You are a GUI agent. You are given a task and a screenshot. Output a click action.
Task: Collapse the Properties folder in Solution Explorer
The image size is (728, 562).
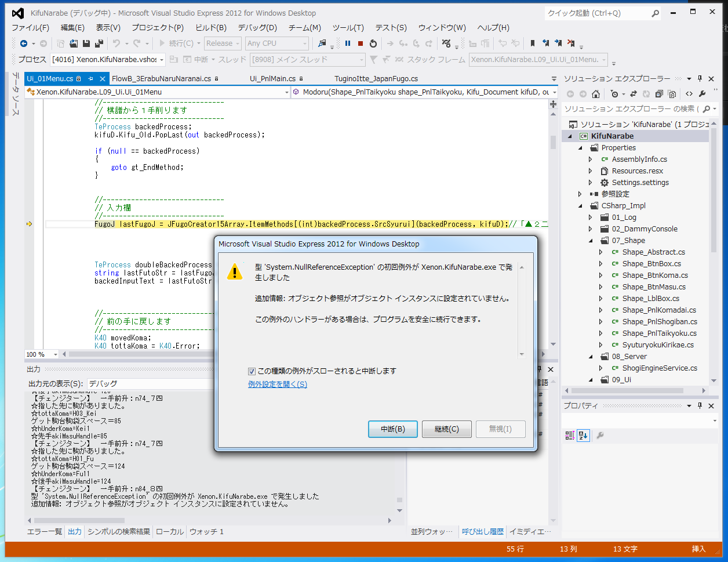pyautogui.click(x=580, y=148)
